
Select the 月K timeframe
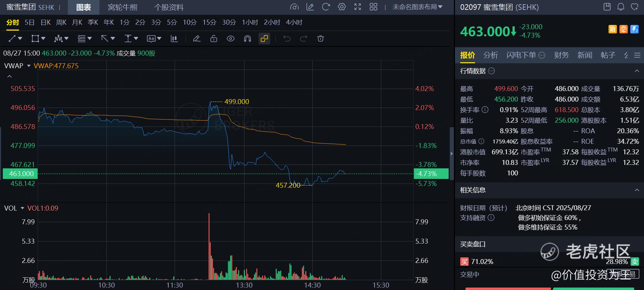[77, 22]
